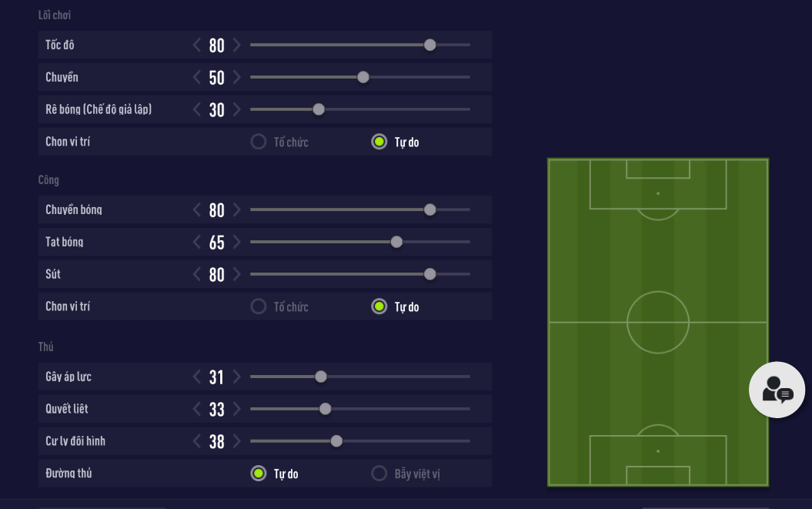Image resolution: width=812 pixels, height=509 pixels.
Task: Increase Sút value with right arrow
Action: [237, 275]
